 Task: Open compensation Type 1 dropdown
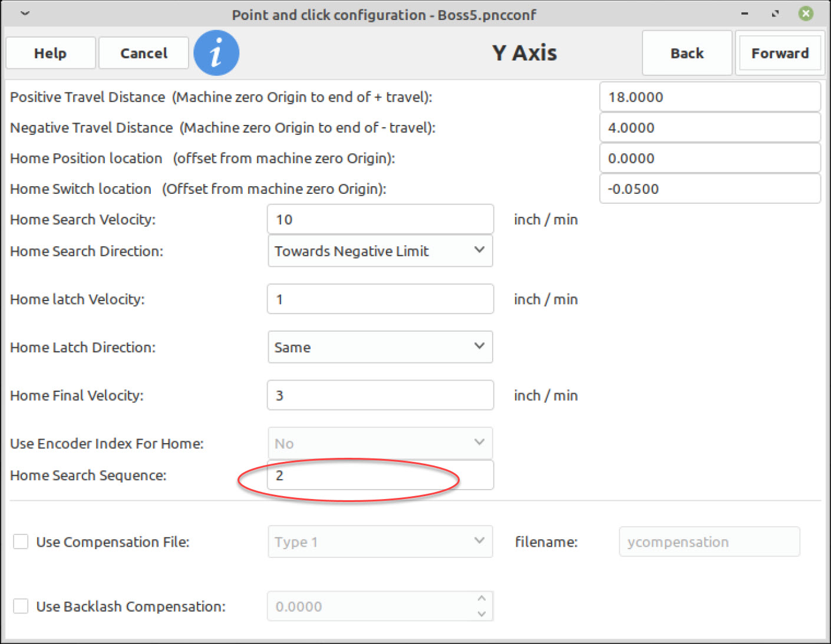(380, 541)
